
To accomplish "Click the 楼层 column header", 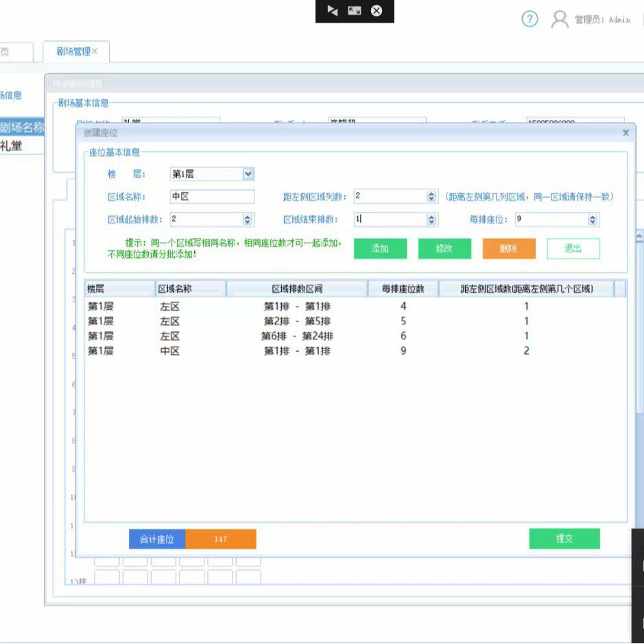I will click(119, 289).
